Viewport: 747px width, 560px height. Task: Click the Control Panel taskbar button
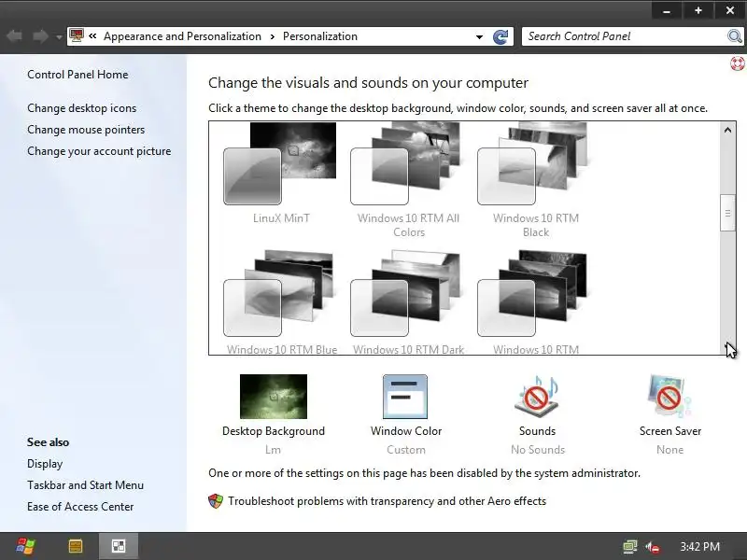pos(119,546)
